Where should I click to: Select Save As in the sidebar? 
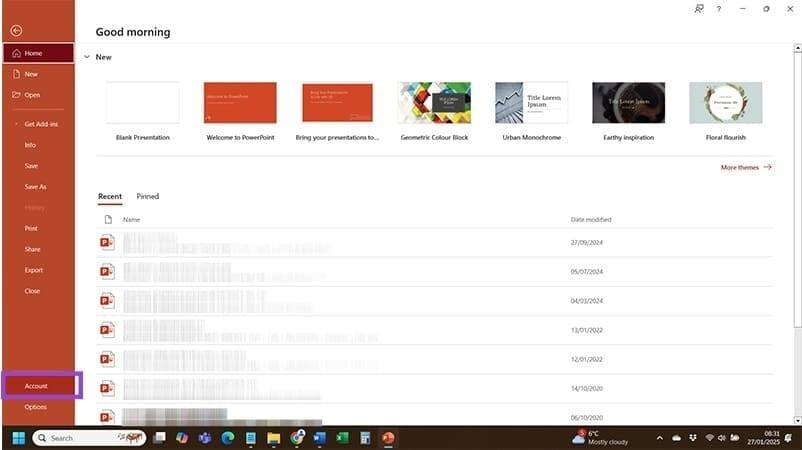(x=38, y=187)
